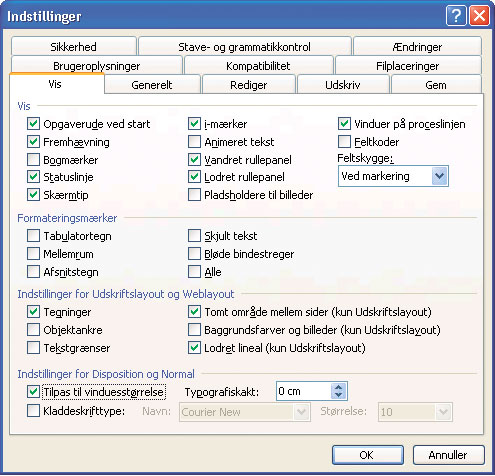Disable Lodret lineal checkbox

click(194, 348)
